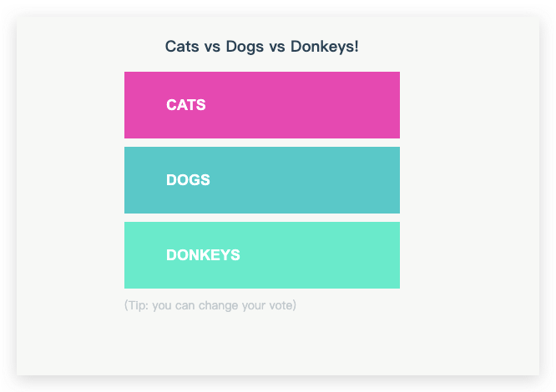556x392 pixels.
Task: Click the word "Cats" in the title
Action: click(x=182, y=46)
